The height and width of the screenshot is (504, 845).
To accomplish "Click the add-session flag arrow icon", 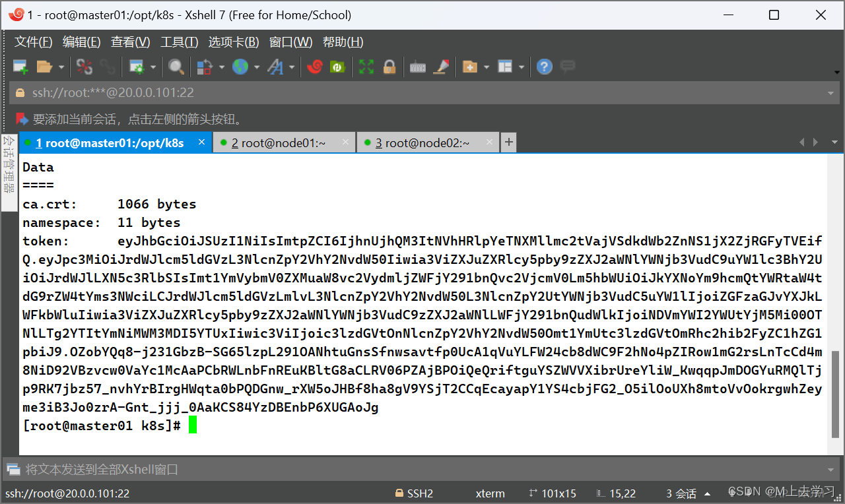I will pyautogui.click(x=22, y=119).
